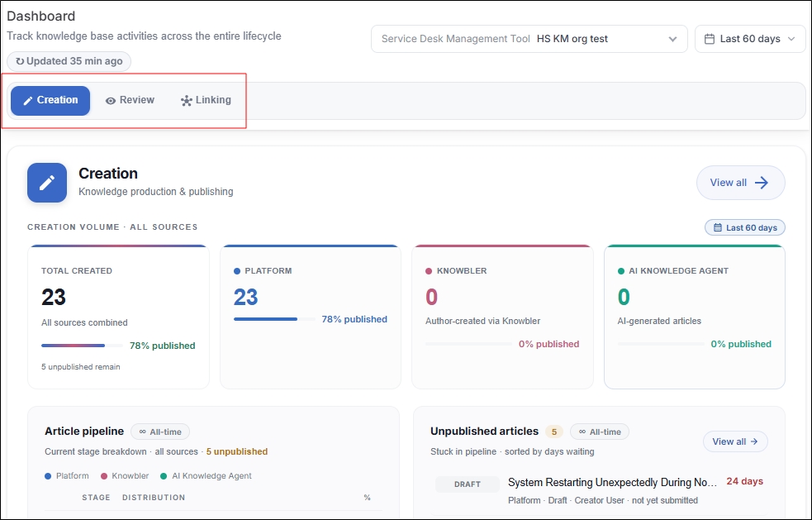This screenshot has width=812, height=520.
Task: Select the Creation tab
Action: tap(50, 101)
